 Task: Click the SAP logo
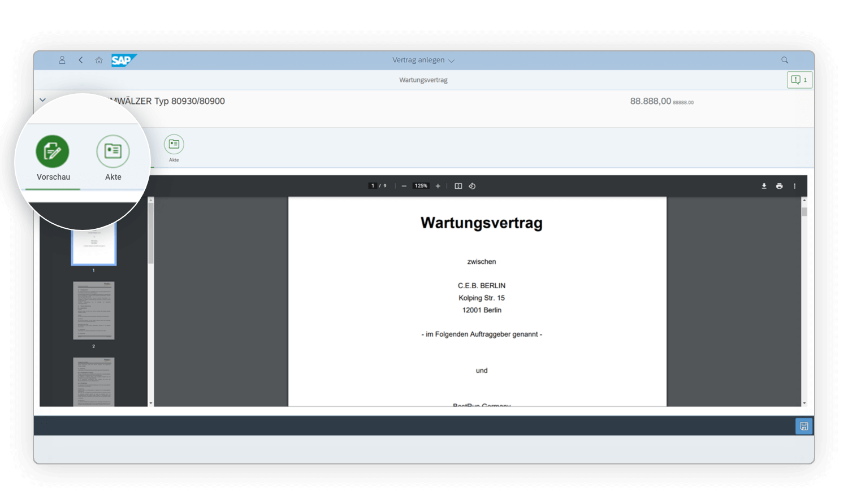pyautogui.click(x=124, y=60)
